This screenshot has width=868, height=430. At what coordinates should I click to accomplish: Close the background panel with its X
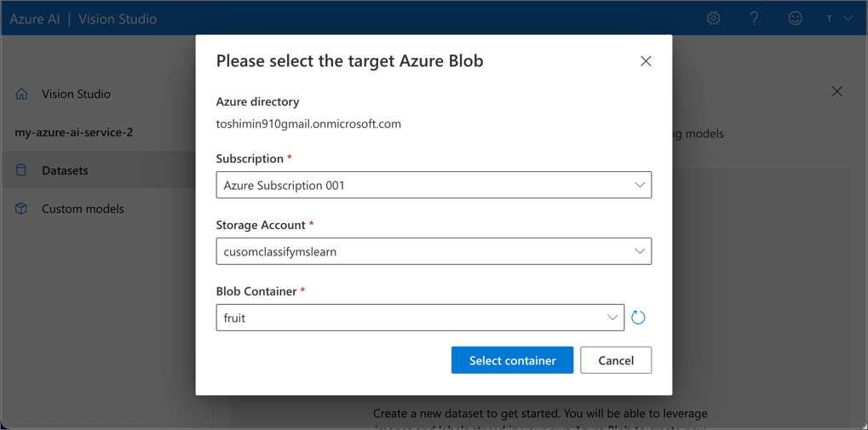(x=837, y=92)
